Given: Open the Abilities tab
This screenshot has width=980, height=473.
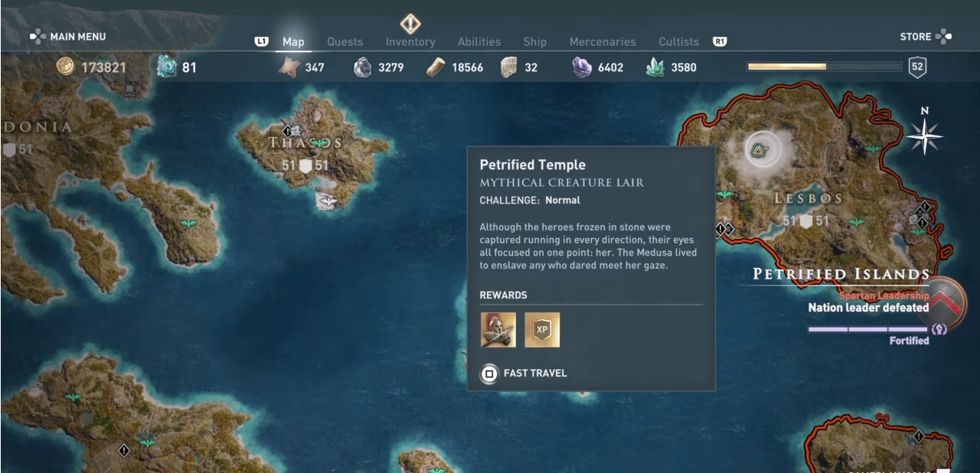Looking at the screenshot, I should tap(479, 42).
